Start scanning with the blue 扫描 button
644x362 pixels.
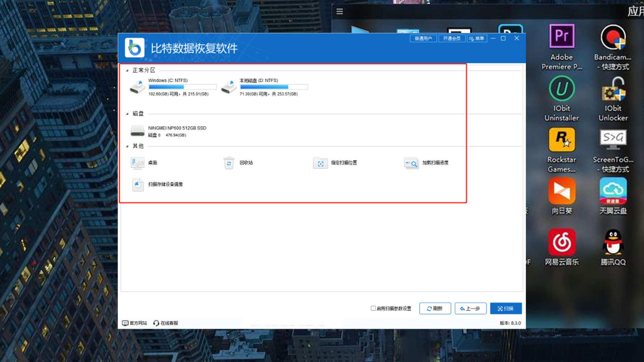pyautogui.click(x=506, y=308)
